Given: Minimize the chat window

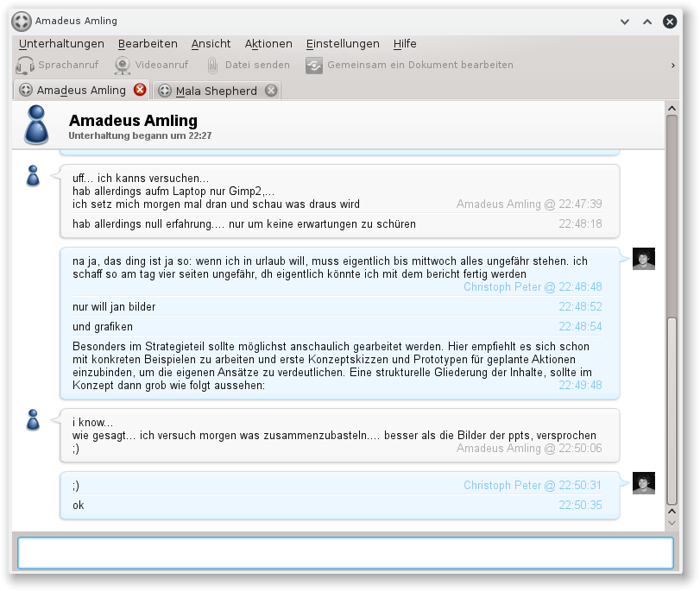Looking at the screenshot, I should (625, 22).
